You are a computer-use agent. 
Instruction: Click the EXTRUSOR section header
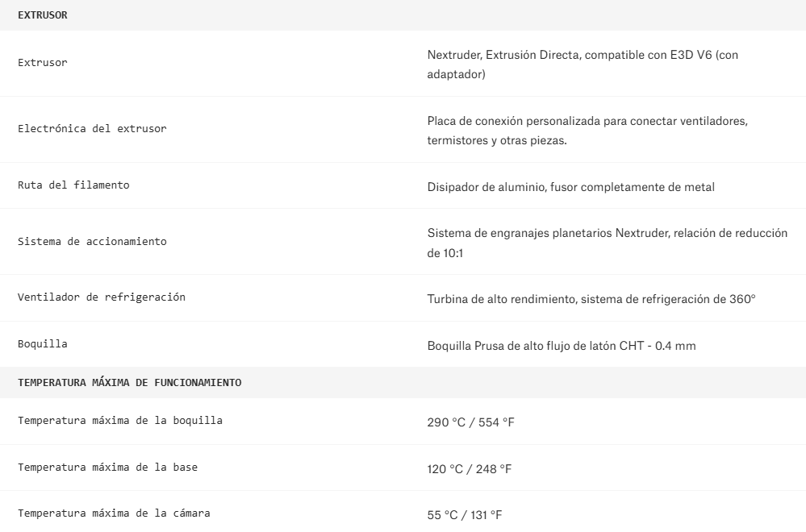pyautogui.click(x=43, y=15)
